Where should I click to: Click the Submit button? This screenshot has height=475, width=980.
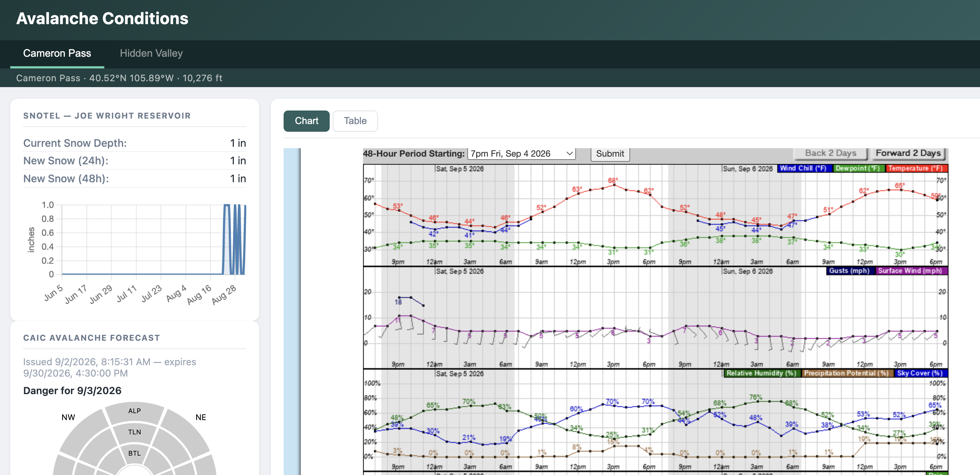point(610,154)
